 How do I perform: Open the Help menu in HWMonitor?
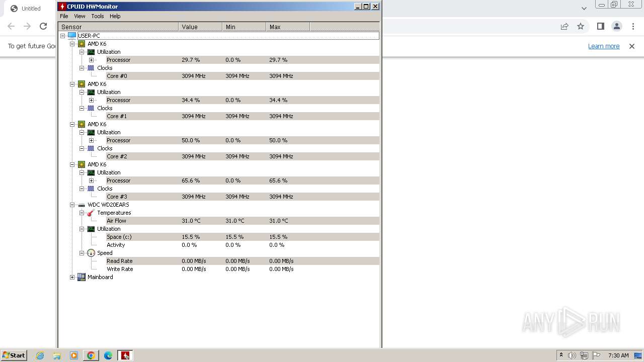[115, 16]
